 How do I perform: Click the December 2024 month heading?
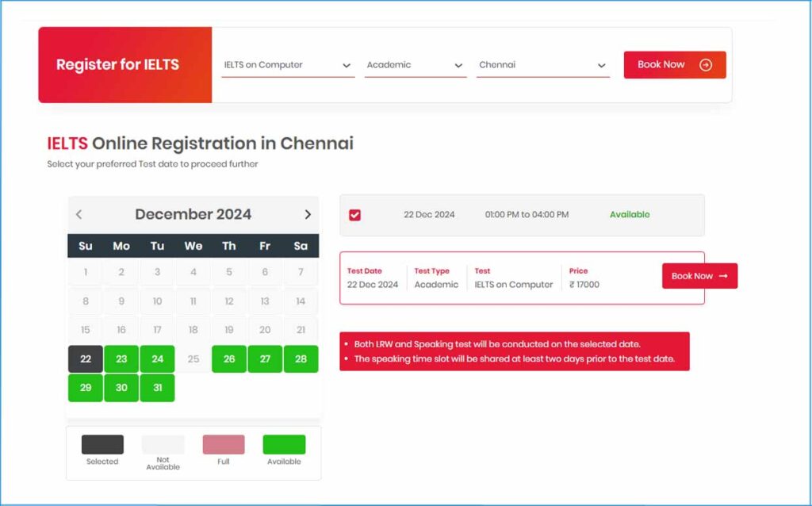[x=193, y=214]
